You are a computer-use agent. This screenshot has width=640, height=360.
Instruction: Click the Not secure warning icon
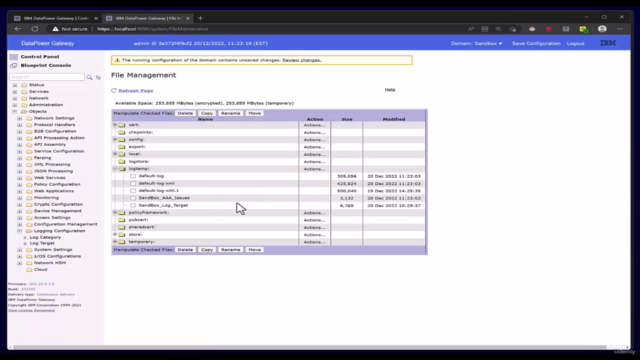[x=55, y=29]
